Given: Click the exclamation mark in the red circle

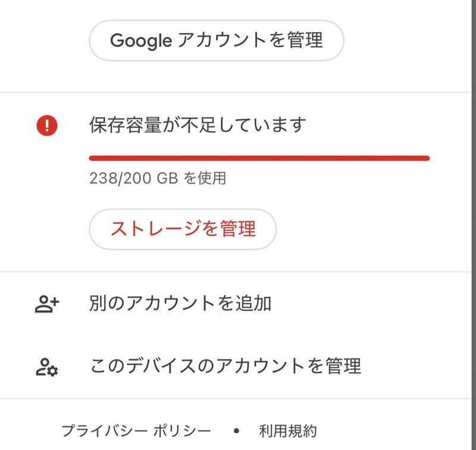Looking at the screenshot, I should [x=47, y=126].
